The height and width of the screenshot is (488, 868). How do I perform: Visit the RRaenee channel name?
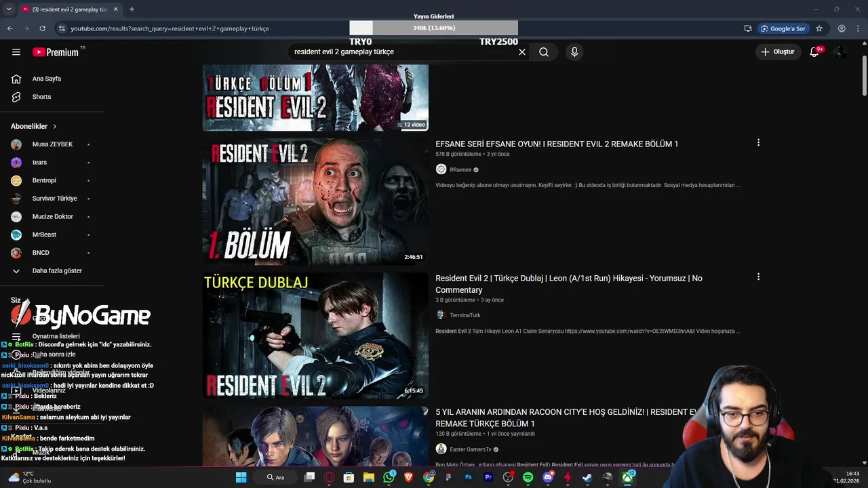pos(460,170)
